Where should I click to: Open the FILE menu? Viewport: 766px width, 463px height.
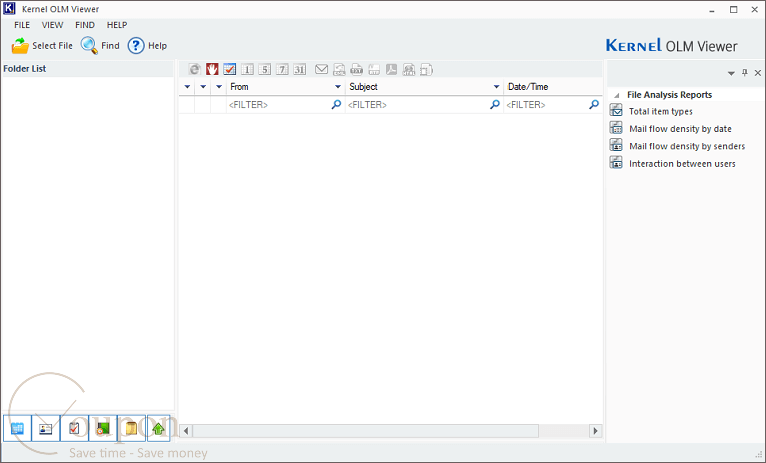tap(22, 25)
